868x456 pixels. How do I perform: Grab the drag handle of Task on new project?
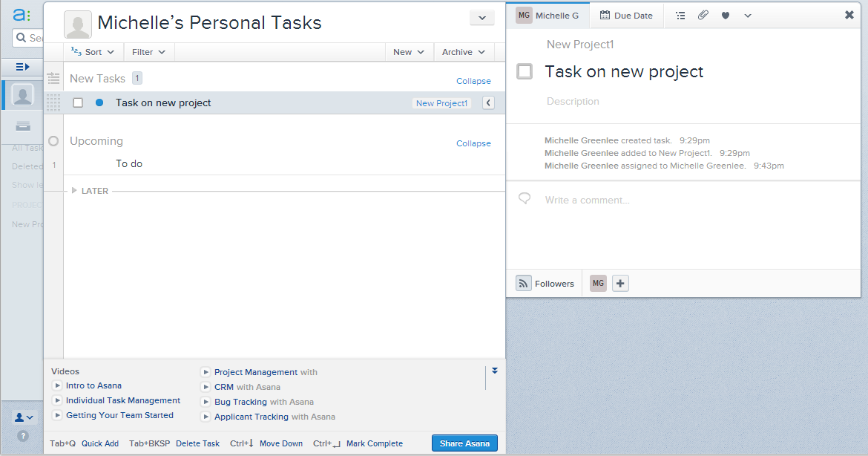[x=53, y=102]
